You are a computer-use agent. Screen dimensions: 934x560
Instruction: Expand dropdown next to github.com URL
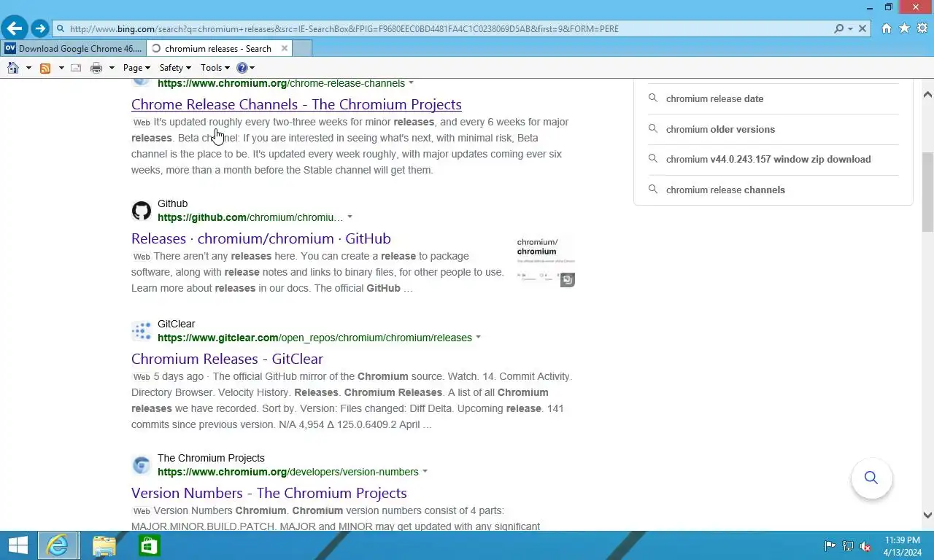350,217
